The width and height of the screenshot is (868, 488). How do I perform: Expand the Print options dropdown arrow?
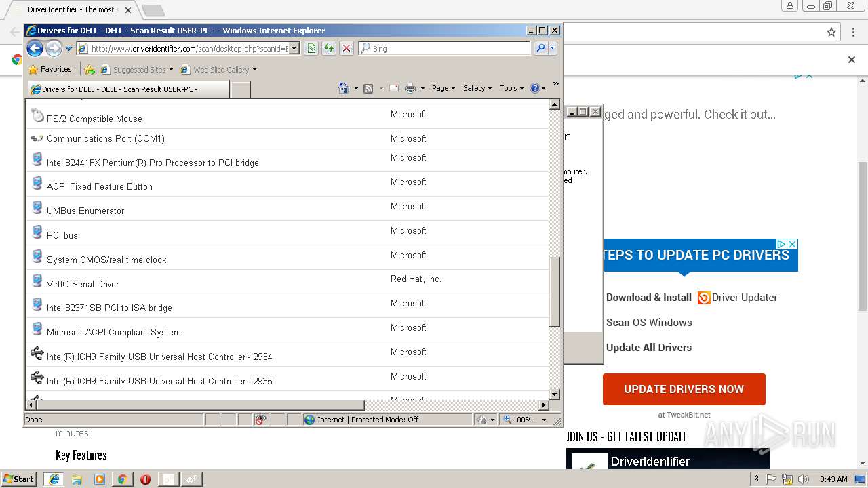tap(422, 88)
